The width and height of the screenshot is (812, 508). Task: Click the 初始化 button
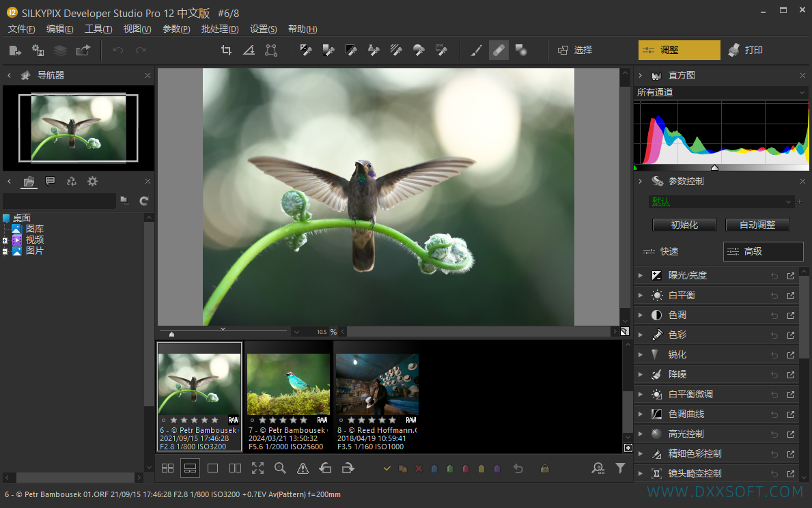click(684, 225)
